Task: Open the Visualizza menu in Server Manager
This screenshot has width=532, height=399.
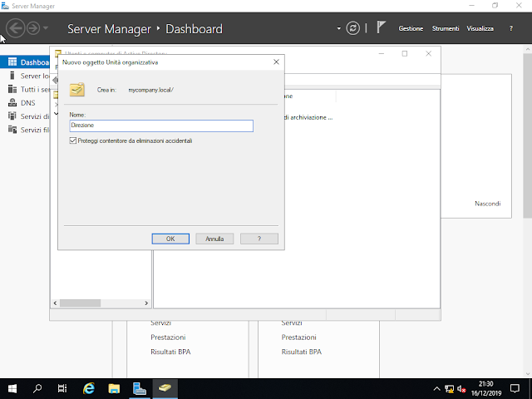Action: 480,28
